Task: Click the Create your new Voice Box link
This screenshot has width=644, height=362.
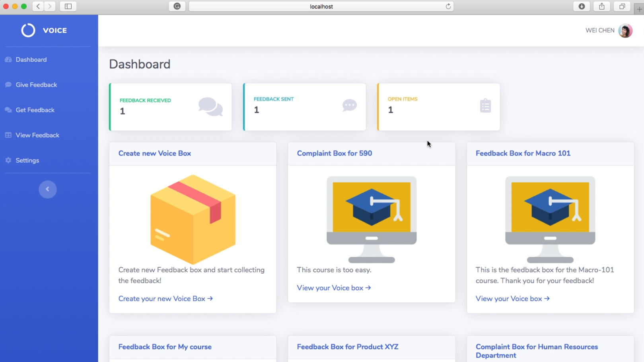Action: [x=165, y=298]
